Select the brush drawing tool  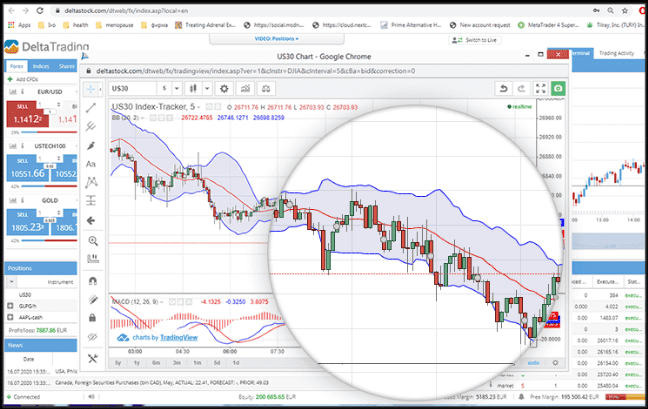coord(91,145)
